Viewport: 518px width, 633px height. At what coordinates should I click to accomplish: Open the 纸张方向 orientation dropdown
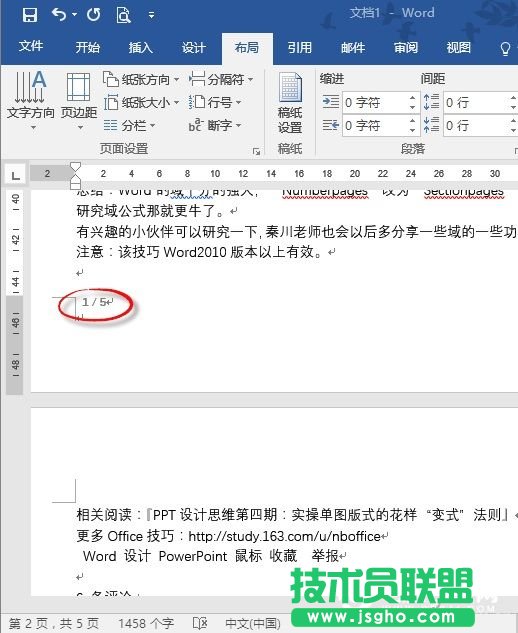[141, 80]
